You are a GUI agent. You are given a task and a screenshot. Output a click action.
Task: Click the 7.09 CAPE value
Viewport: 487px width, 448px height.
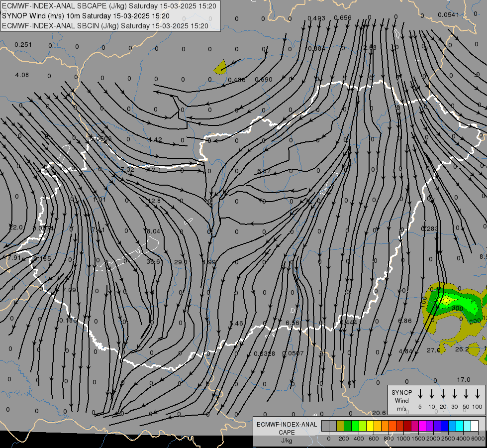point(69,290)
